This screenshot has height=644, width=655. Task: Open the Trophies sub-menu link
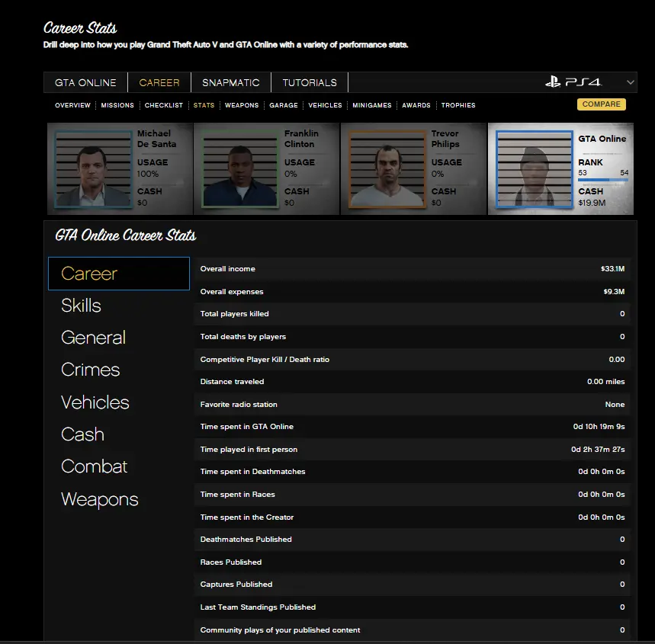tap(458, 105)
